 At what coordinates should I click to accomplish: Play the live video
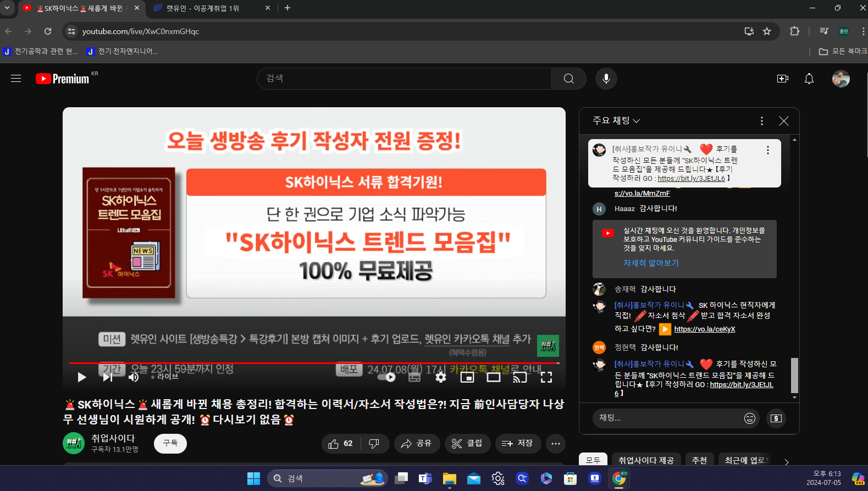tap(82, 377)
